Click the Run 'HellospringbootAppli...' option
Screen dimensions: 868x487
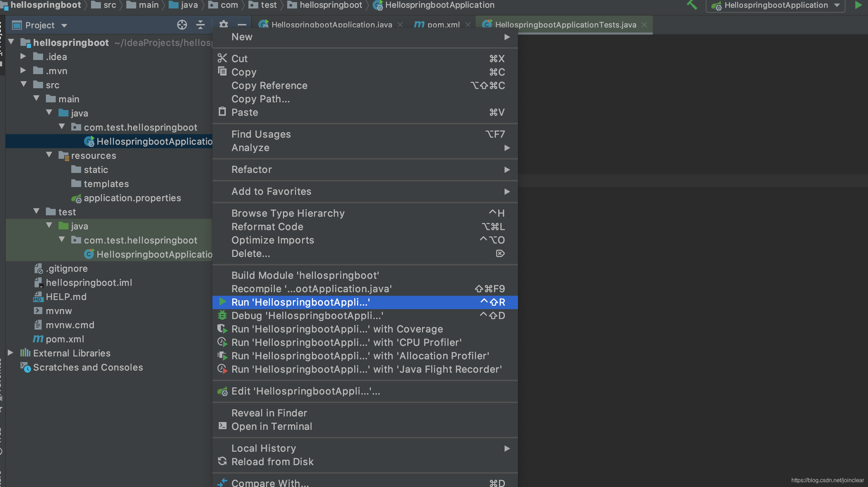point(301,302)
